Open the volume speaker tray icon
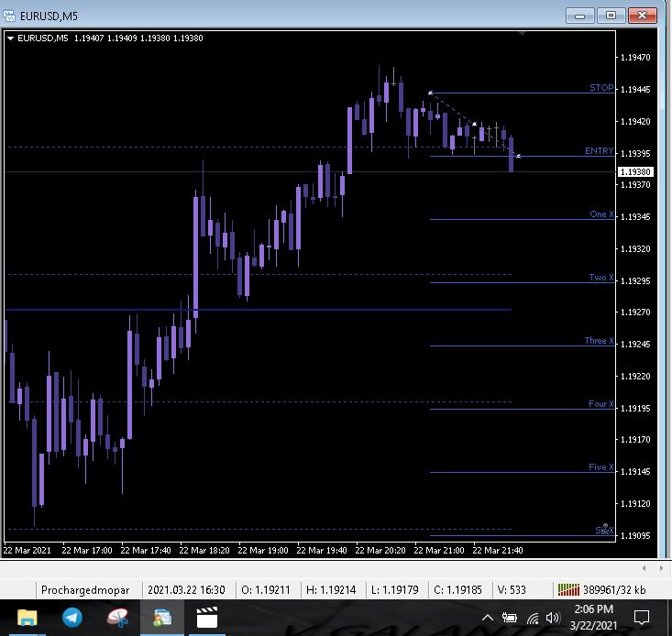Screen dimensions: 672x636 pos(553,618)
